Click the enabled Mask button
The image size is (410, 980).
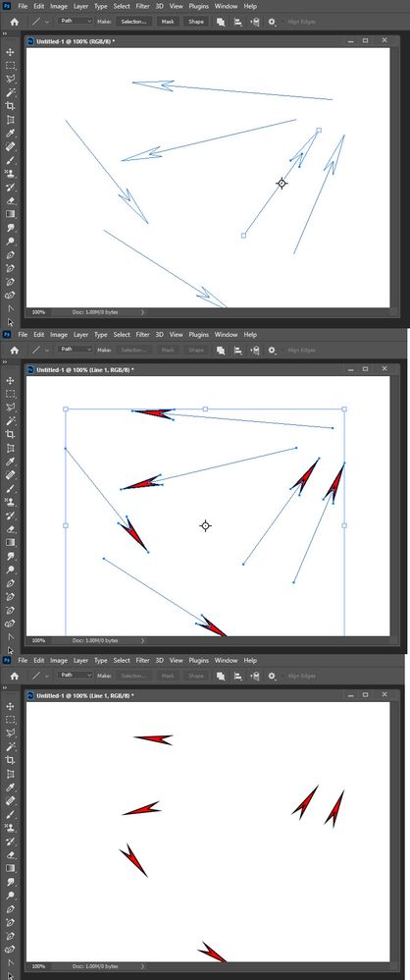pyautogui.click(x=168, y=22)
